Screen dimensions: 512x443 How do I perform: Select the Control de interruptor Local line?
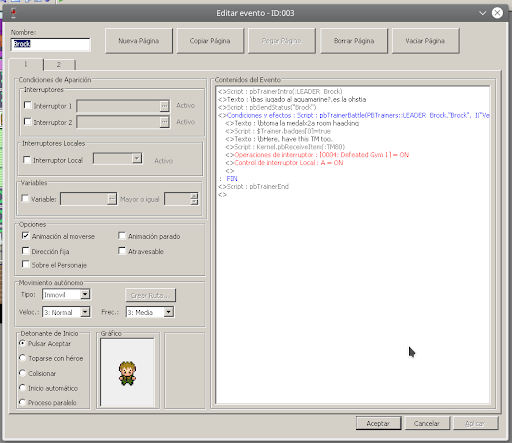point(284,163)
